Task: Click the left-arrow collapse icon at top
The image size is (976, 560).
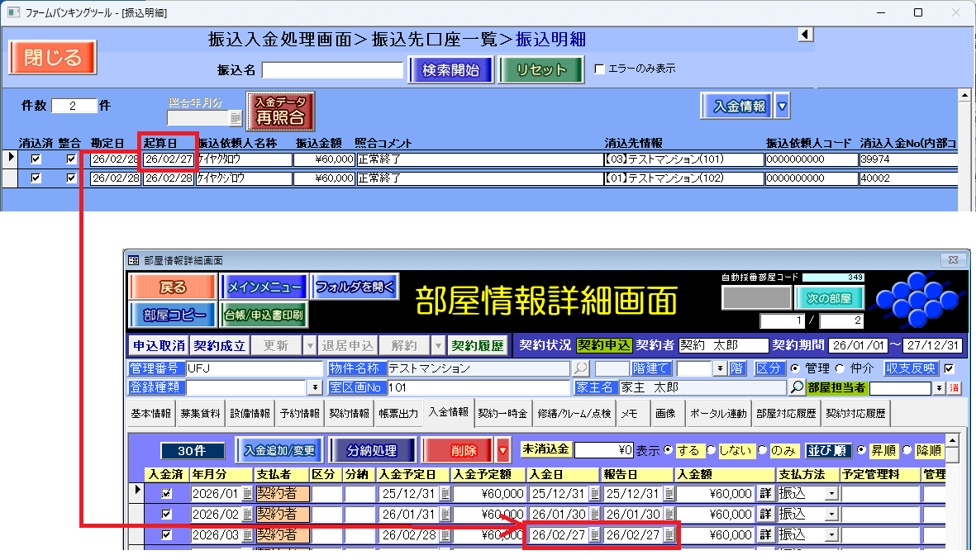Action: (x=806, y=35)
